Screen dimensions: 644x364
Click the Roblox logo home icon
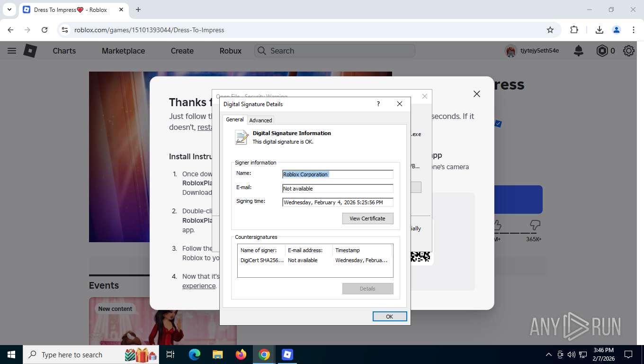[x=30, y=51]
